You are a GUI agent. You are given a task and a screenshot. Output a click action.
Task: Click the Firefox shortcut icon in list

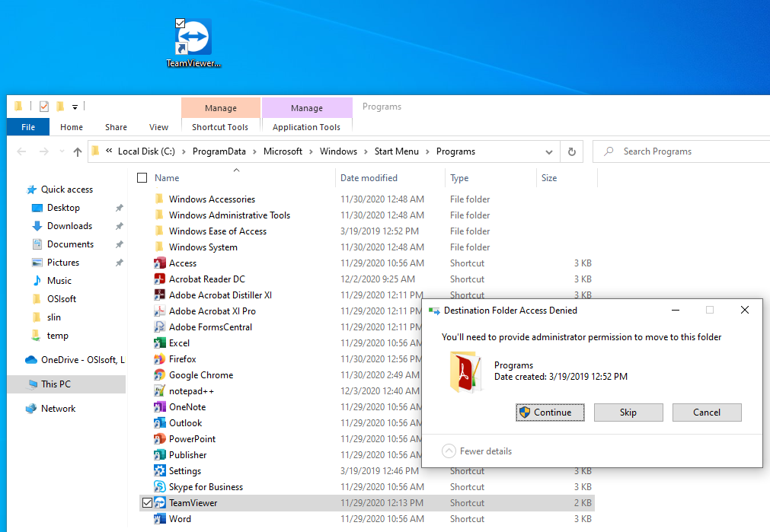(160, 359)
